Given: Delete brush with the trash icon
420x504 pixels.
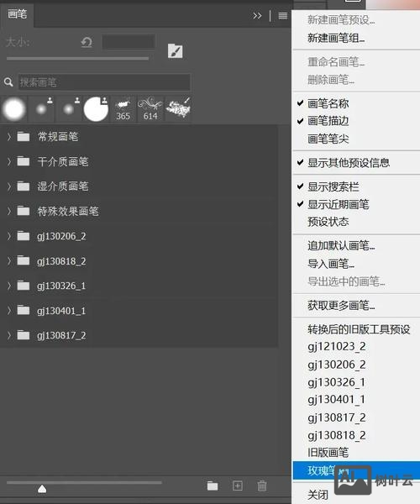Looking at the screenshot, I should tap(262, 486).
